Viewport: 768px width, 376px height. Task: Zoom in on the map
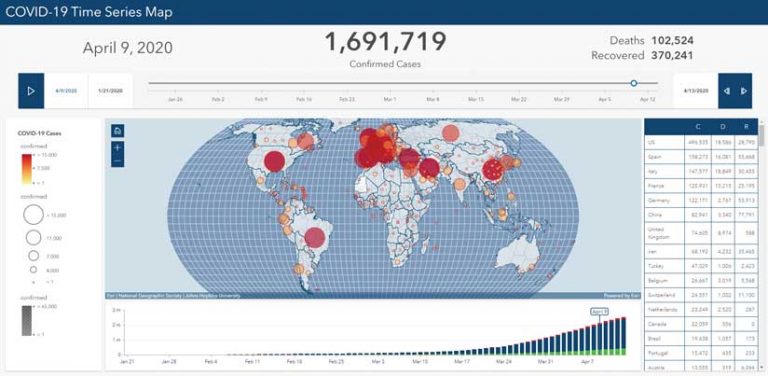118,147
